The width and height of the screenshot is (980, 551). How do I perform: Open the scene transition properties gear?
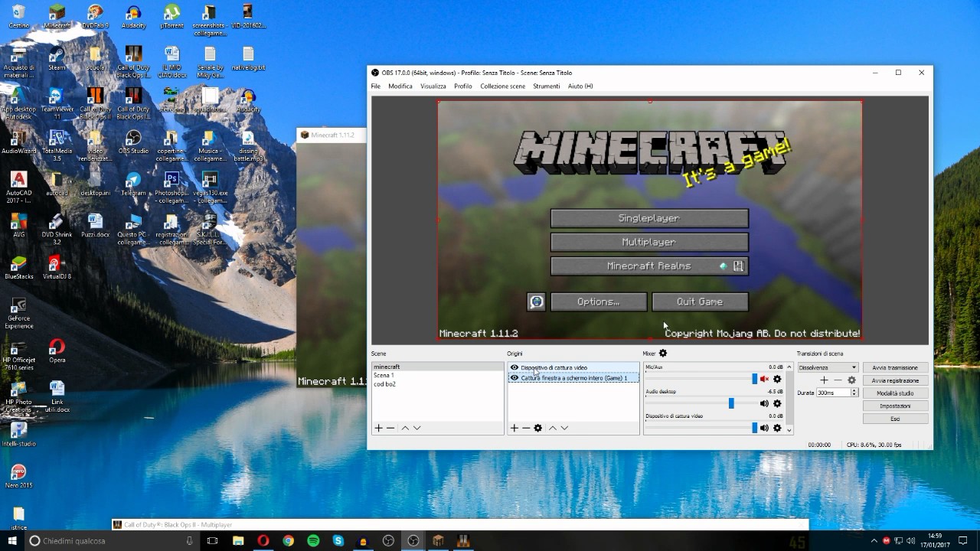(x=851, y=380)
